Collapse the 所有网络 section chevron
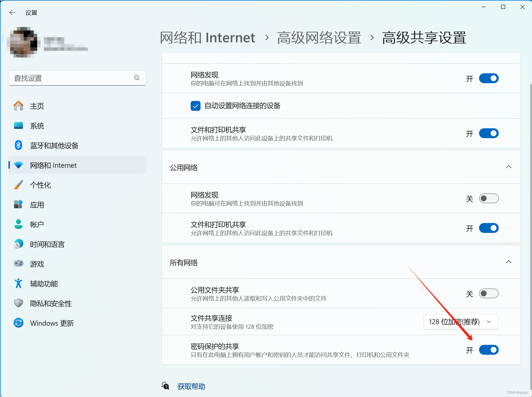The width and height of the screenshot is (532, 397). [x=509, y=262]
